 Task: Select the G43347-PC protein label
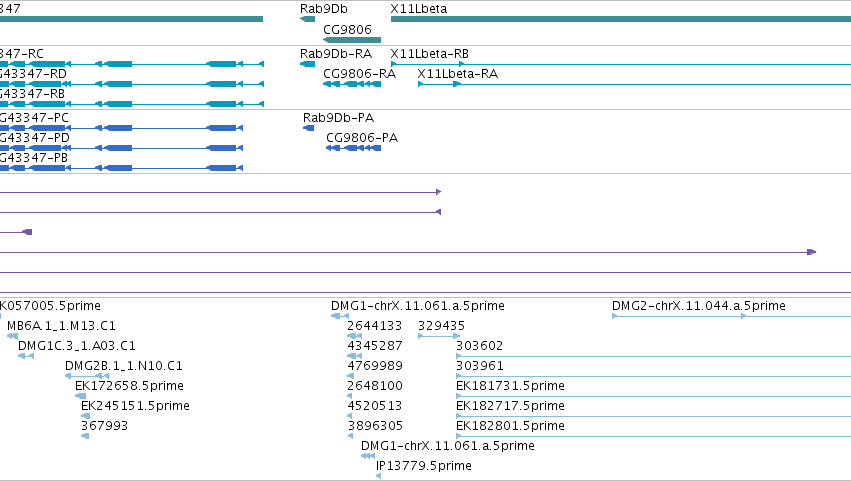[x=34, y=118]
